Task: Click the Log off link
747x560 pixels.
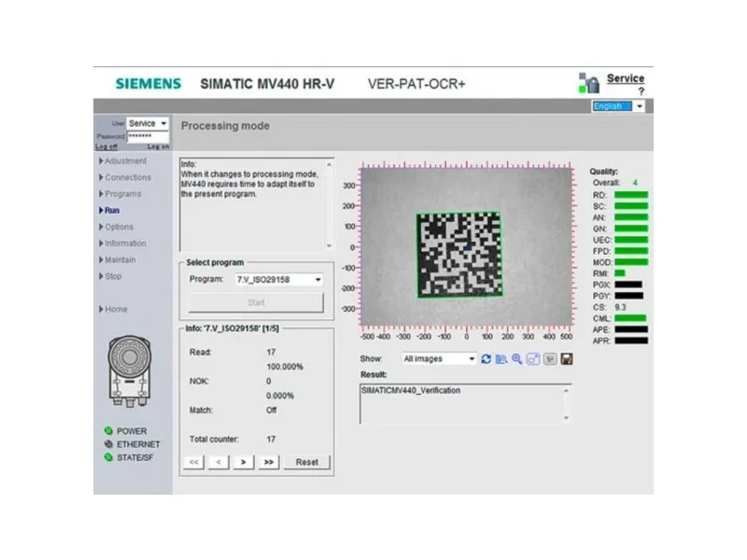Action: tap(106, 147)
